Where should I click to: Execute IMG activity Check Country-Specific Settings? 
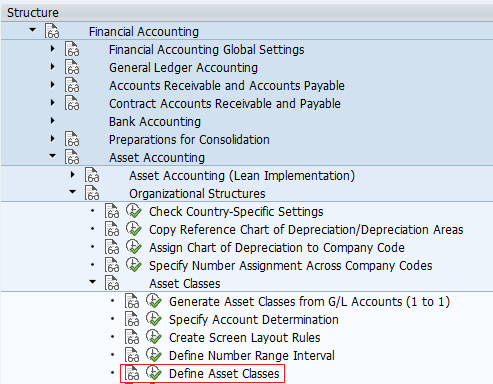coord(134,211)
